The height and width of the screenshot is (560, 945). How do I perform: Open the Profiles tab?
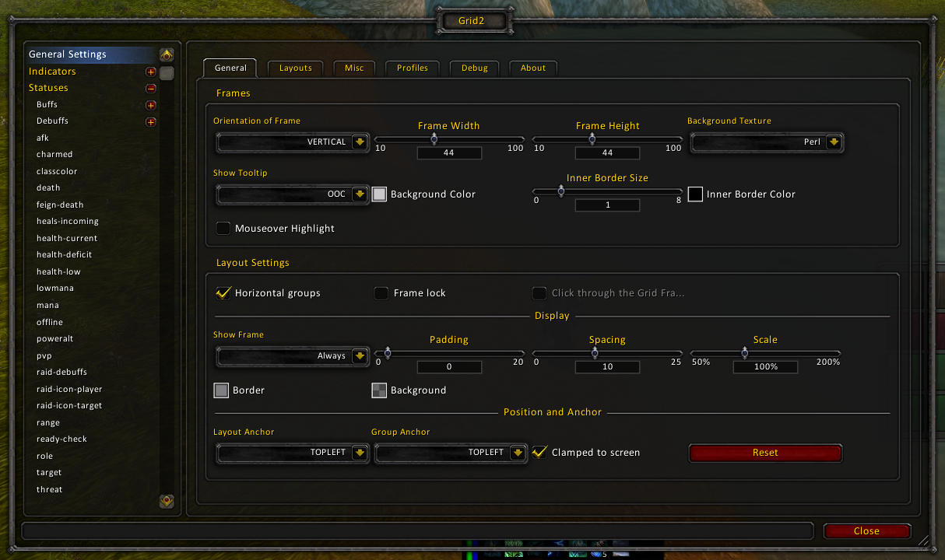coord(412,68)
